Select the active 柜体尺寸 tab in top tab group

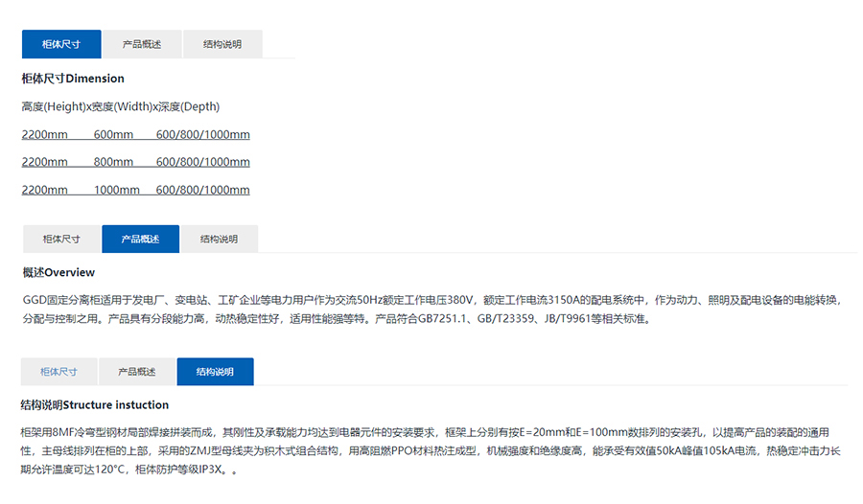click(60, 44)
